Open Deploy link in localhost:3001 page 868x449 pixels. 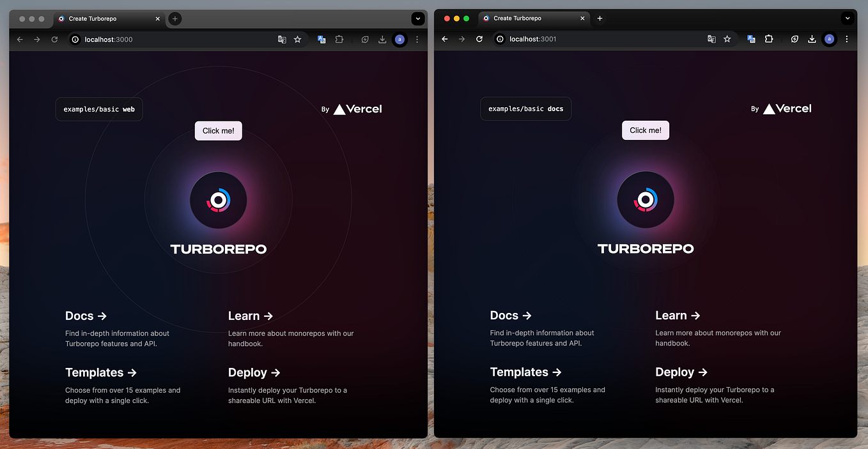pyautogui.click(x=681, y=372)
